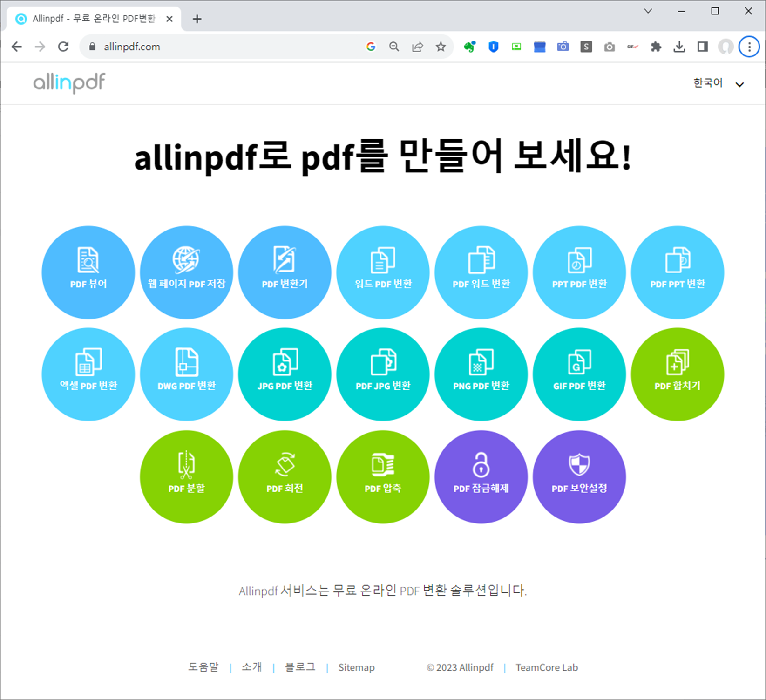Click the blue camera screenshot extension
This screenshot has height=700, width=766.
click(563, 47)
